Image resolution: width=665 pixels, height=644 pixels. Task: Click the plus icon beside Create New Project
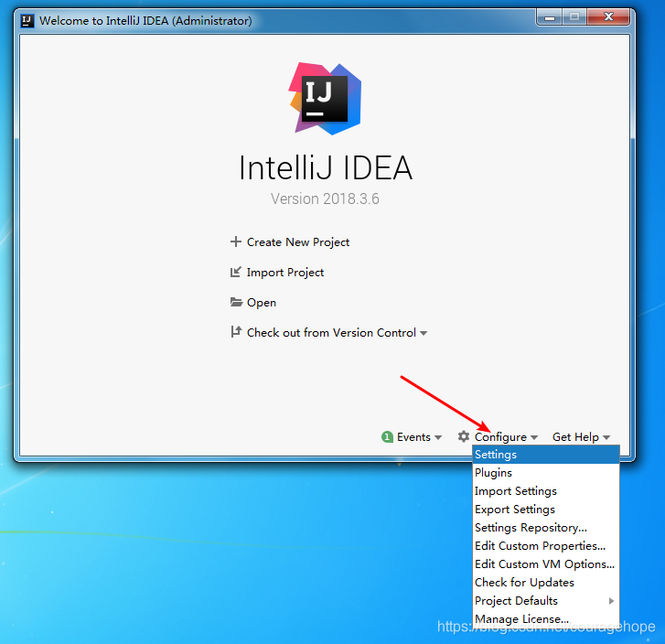click(x=236, y=241)
